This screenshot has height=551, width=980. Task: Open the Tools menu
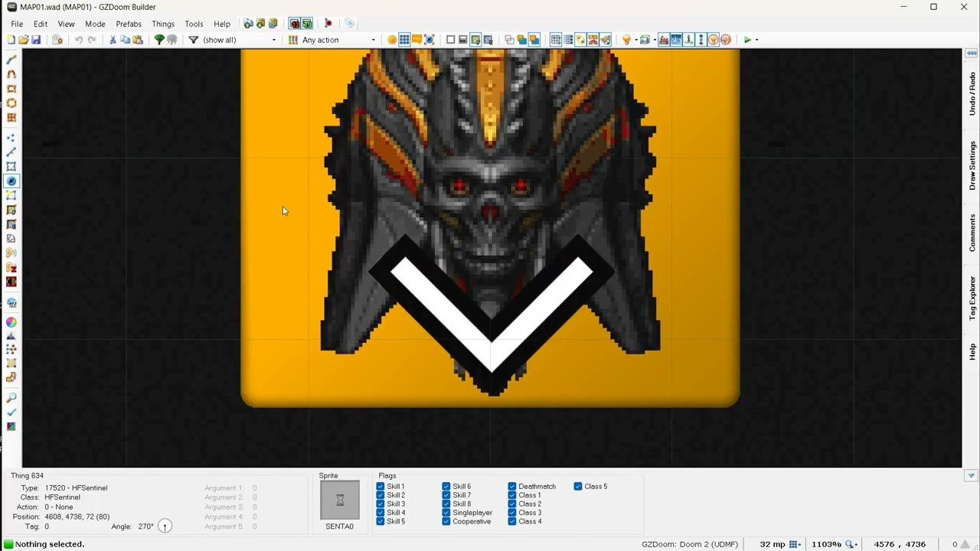tap(194, 24)
